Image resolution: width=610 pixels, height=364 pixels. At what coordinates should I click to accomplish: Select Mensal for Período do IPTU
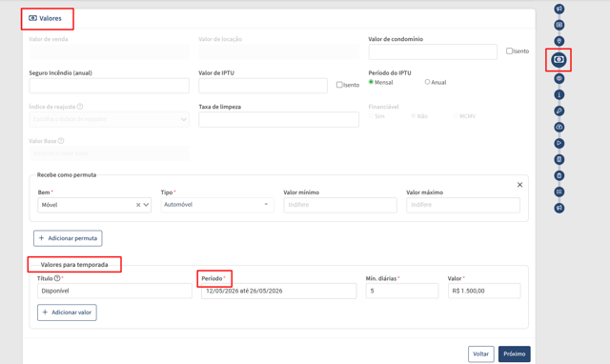[371, 82]
